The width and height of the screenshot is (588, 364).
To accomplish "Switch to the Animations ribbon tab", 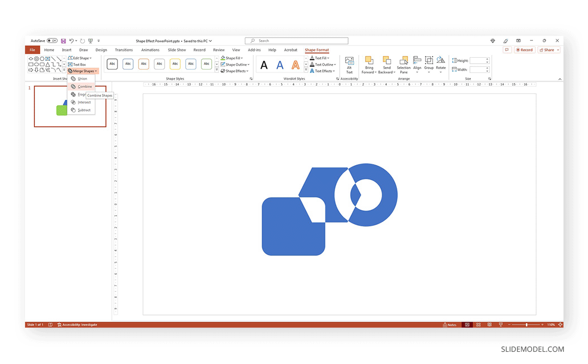I will tap(150, 49).
